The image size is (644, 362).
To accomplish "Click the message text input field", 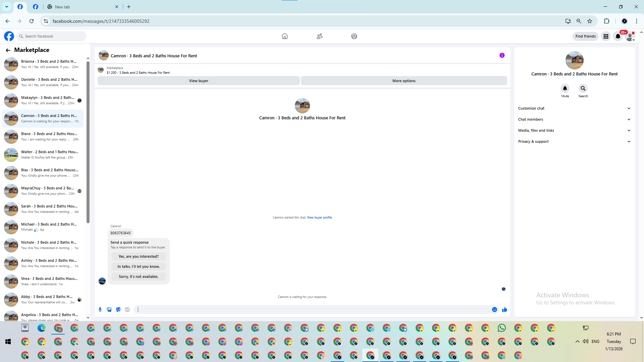I will pyautogui.click(x=312, y=310).
